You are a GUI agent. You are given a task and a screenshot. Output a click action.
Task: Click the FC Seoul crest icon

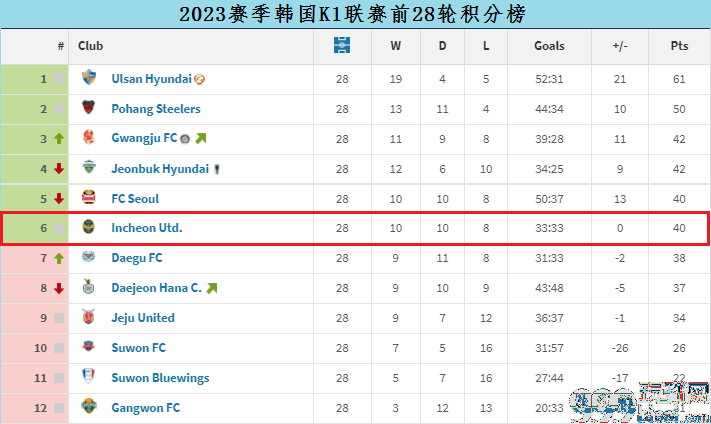pyautogui.click(x=89, y=197)
